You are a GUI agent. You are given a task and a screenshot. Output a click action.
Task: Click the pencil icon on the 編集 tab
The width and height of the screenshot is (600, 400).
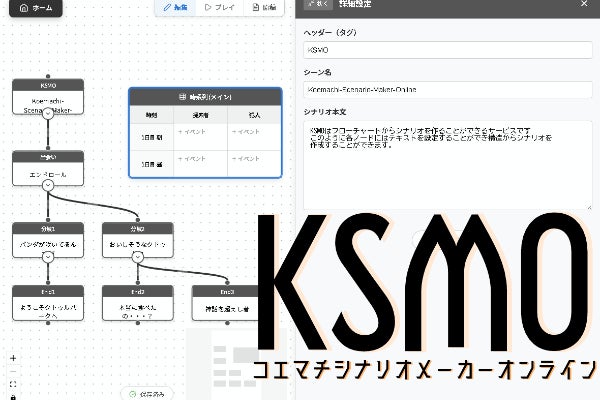pyautogui.click(x=167, y=7)
